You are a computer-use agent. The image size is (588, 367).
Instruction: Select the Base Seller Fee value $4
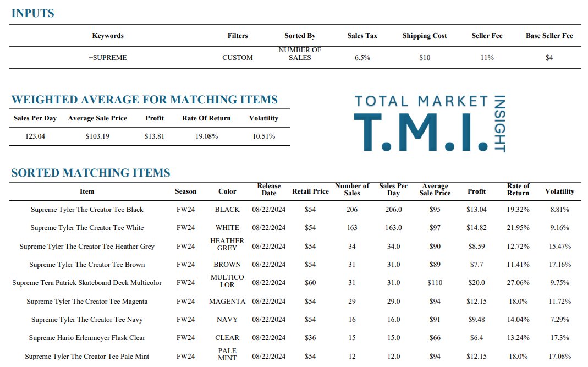(x=549, y=57)
